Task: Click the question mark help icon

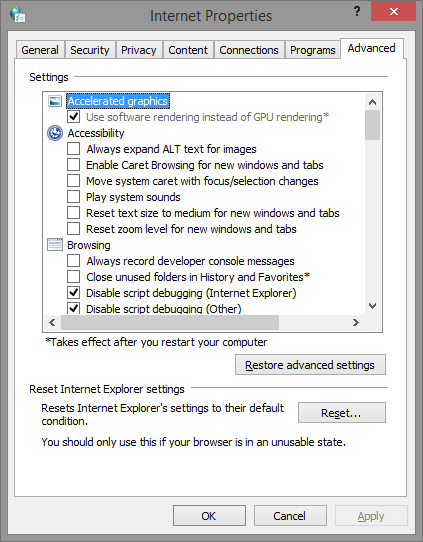Action: point(357,12)
